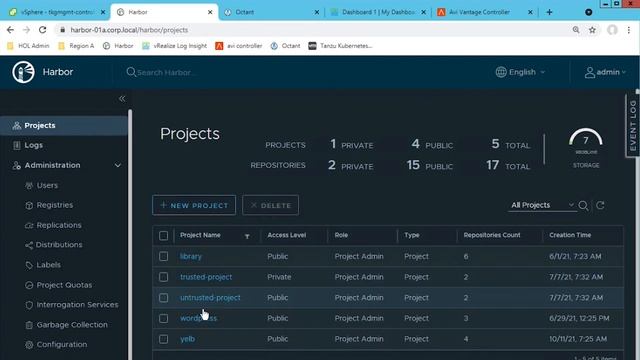Toggle the select-all projects checkbox
The image size is (640, 360).
[163, 236]
